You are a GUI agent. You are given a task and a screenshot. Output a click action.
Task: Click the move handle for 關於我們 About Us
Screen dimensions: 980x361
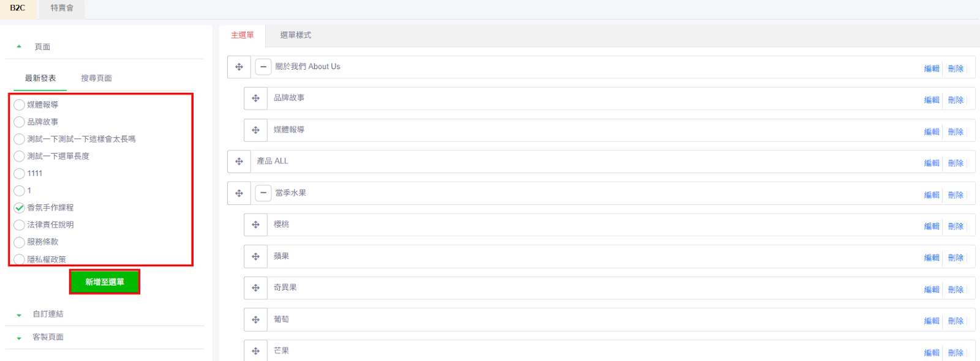pyautogui.click(x=239, y=67)
